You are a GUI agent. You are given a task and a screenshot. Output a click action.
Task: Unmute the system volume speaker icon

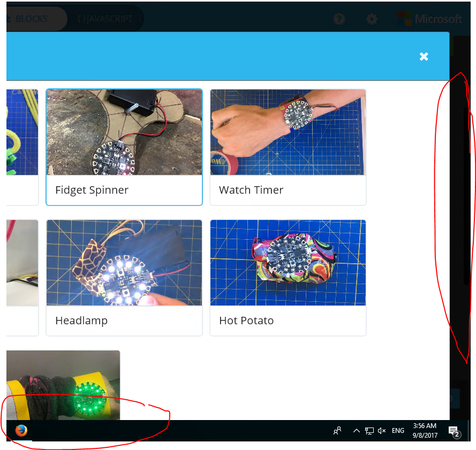[381, 430]
